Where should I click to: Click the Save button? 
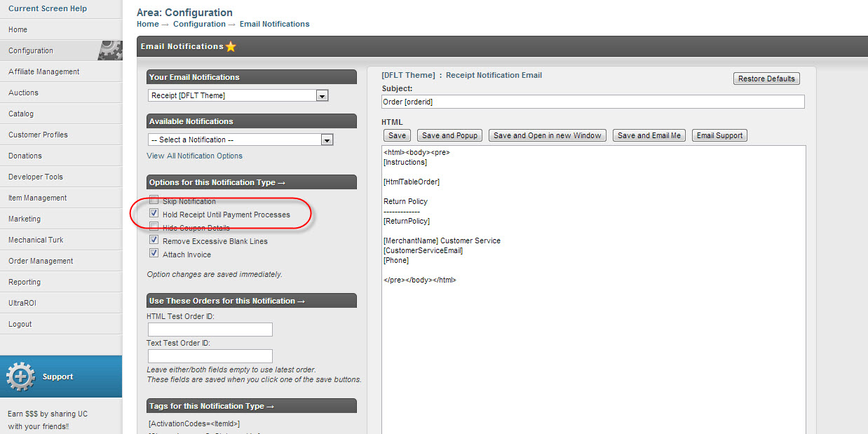(397, 135)
